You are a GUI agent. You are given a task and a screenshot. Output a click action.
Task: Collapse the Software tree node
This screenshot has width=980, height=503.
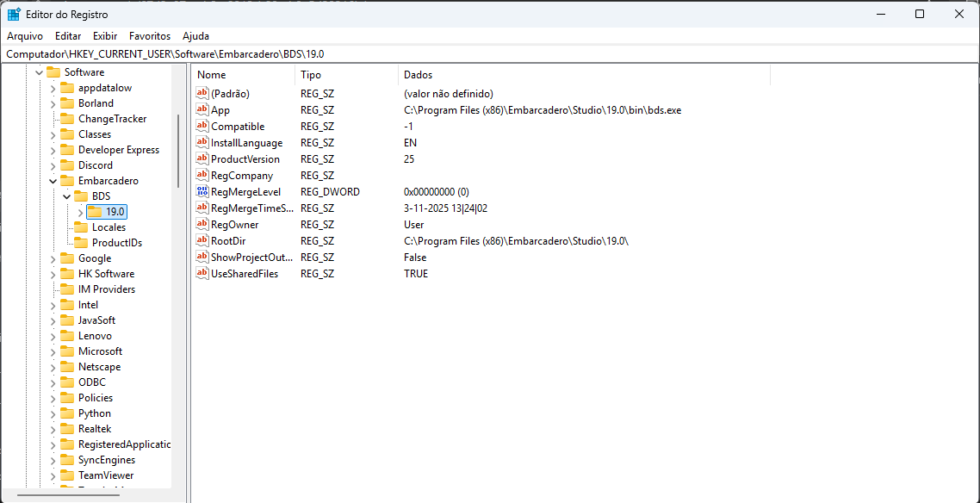coord(40,72)
